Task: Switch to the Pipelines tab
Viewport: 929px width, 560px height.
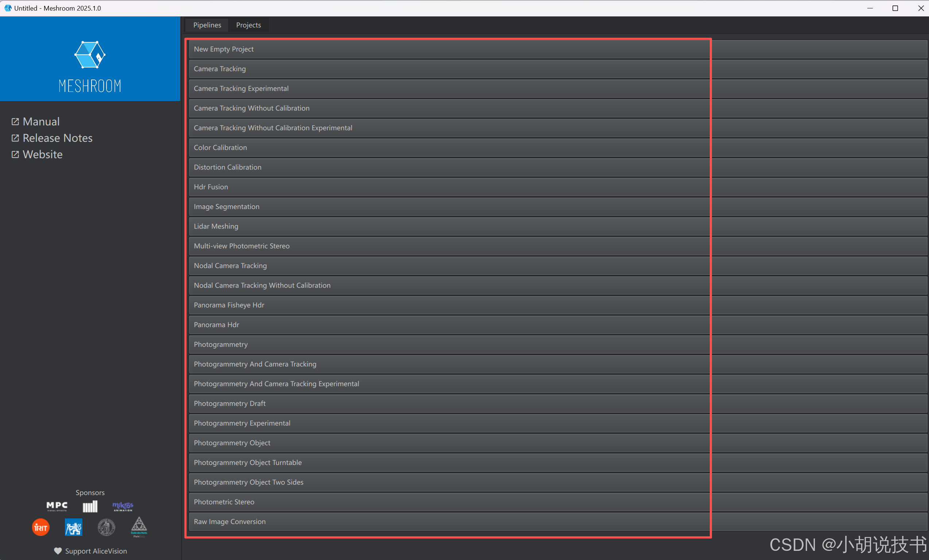Action: coord(207,25)
